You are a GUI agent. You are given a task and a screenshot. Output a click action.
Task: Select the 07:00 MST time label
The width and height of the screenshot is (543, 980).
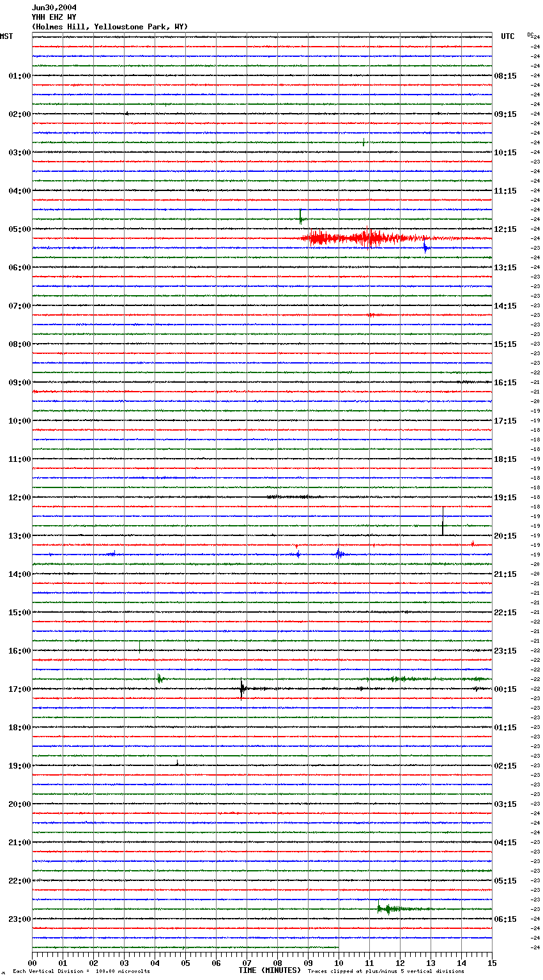click(x=19, y=306)
